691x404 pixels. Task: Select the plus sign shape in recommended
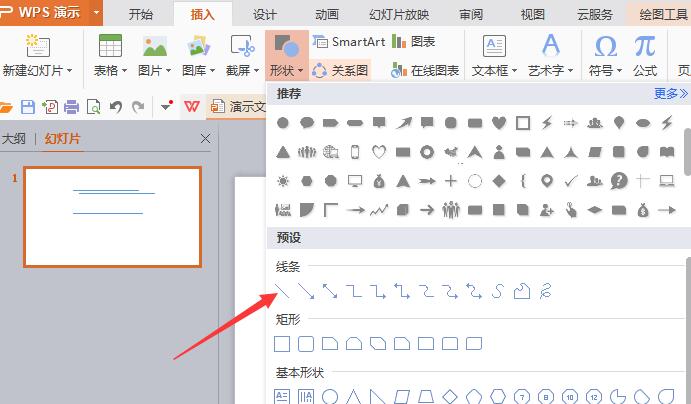450,181
